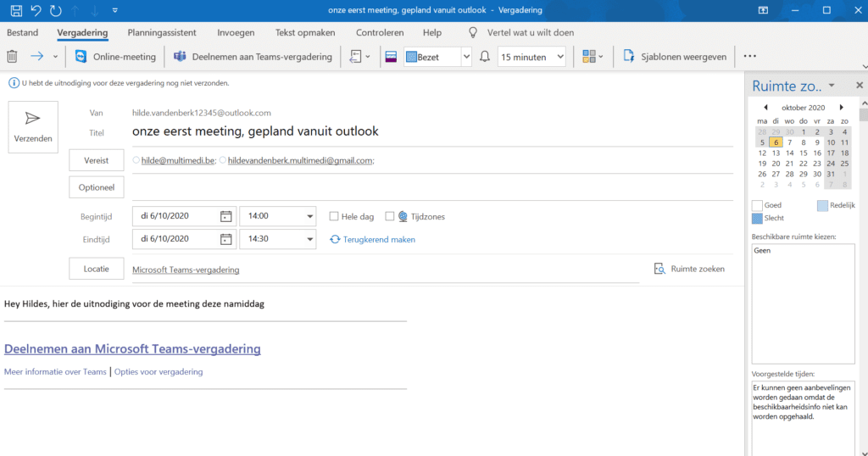Click the reminder bell icon
Image resolution: width=868 pixels, height=456 pixels.
coord(484,57)
